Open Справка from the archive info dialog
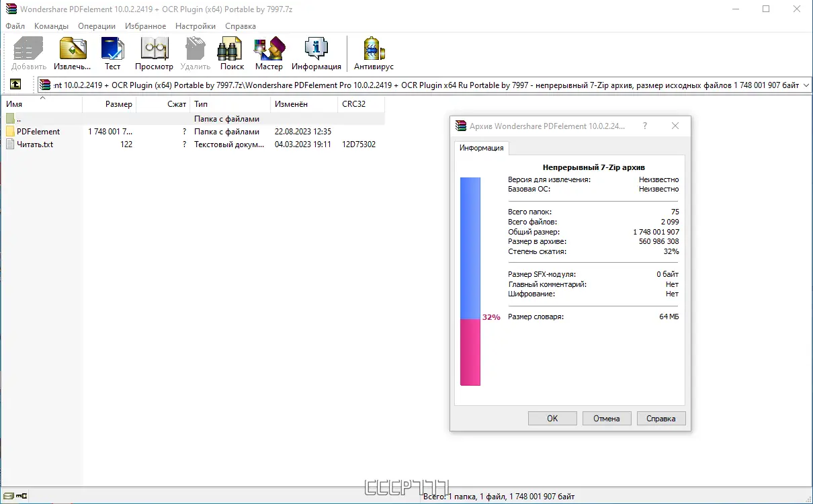The height and width of the screenshot is (504, 813). (660, 418)
